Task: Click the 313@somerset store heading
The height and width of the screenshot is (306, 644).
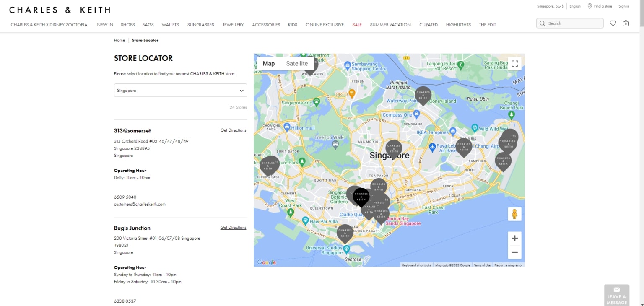Action: coord(132,130)
